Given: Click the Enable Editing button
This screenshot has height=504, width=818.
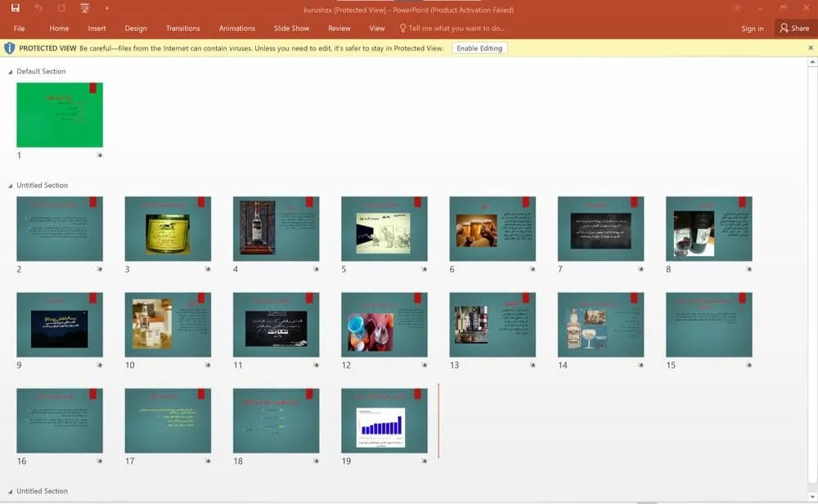Looking at the screenshot, I should point(479,48).
